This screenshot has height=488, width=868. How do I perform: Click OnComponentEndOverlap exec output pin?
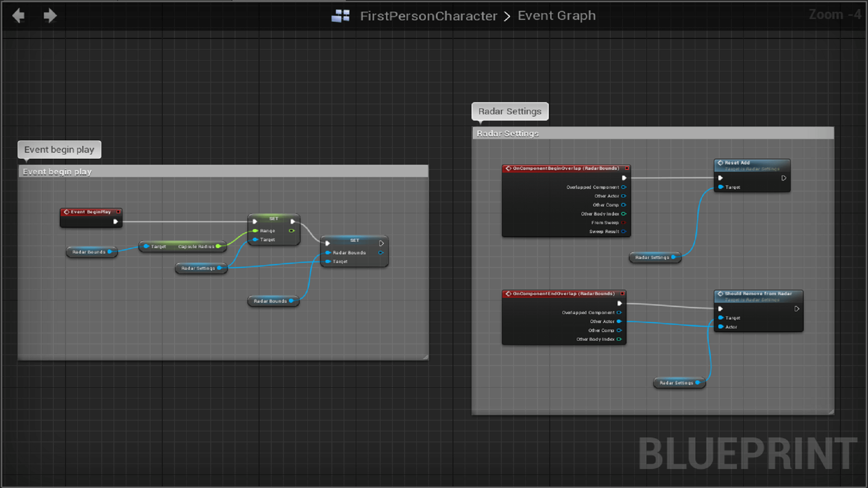(620, 304)
